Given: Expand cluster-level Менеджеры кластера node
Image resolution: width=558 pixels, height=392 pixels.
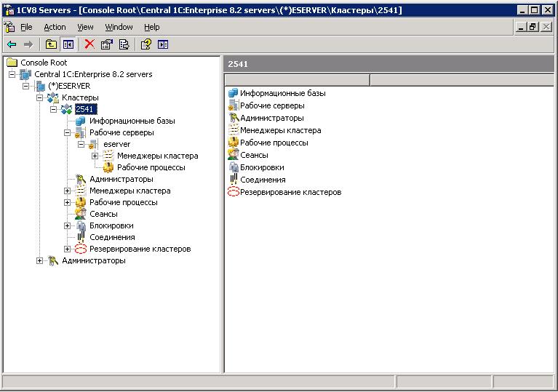Looking at the screenshot, I should click(67, 191).
